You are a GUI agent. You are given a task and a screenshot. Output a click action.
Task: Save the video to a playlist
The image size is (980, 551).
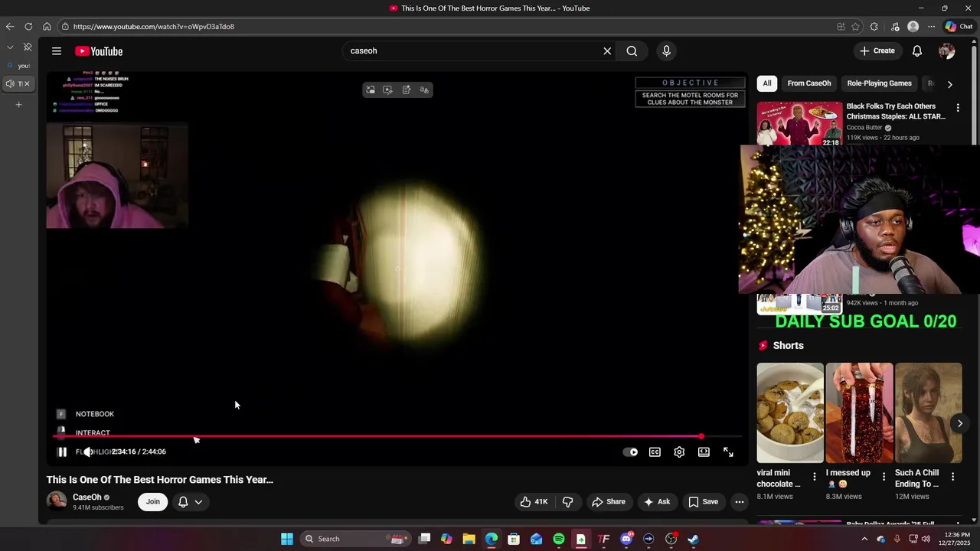coord(703,502)
